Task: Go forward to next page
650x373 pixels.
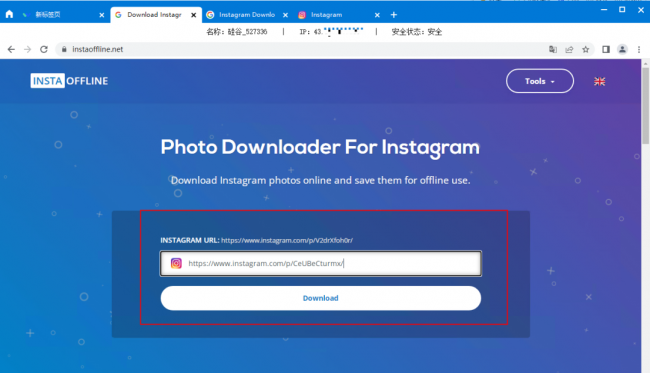Action: (27, 49)
